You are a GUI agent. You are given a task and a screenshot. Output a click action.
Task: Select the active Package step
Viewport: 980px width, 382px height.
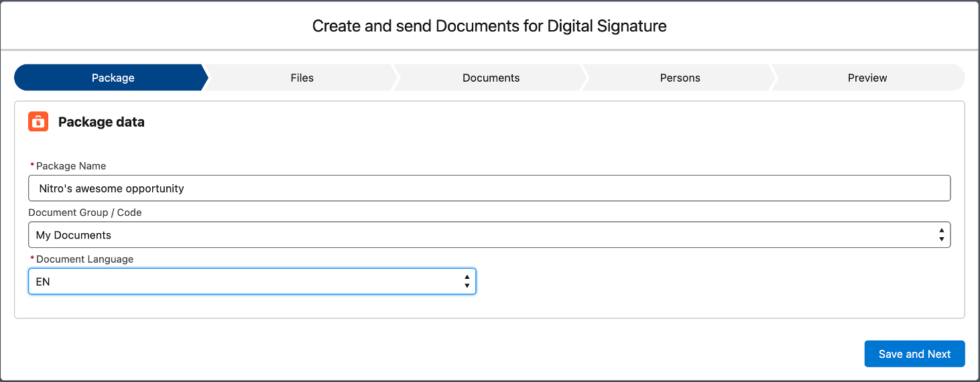pos(113,78)
